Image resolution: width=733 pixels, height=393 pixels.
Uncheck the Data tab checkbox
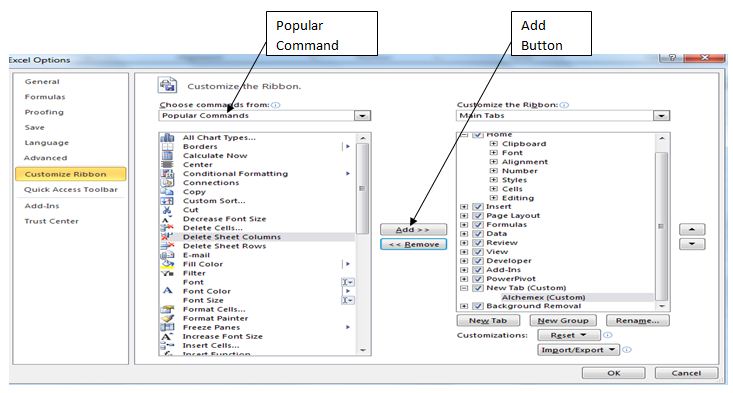477,234
